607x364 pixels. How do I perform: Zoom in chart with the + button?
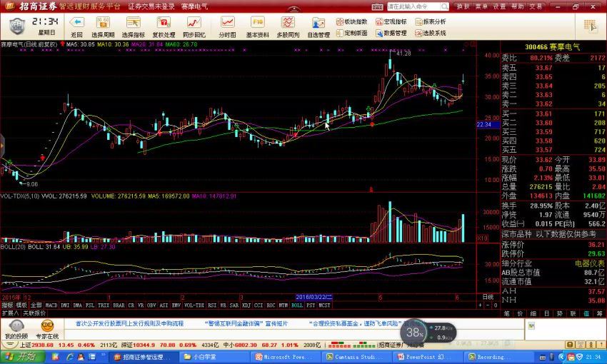pyautogui.click(x=481, y=305)
